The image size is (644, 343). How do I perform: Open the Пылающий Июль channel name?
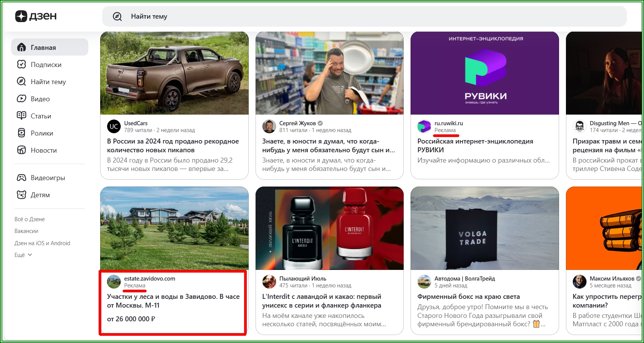(303, 279)
